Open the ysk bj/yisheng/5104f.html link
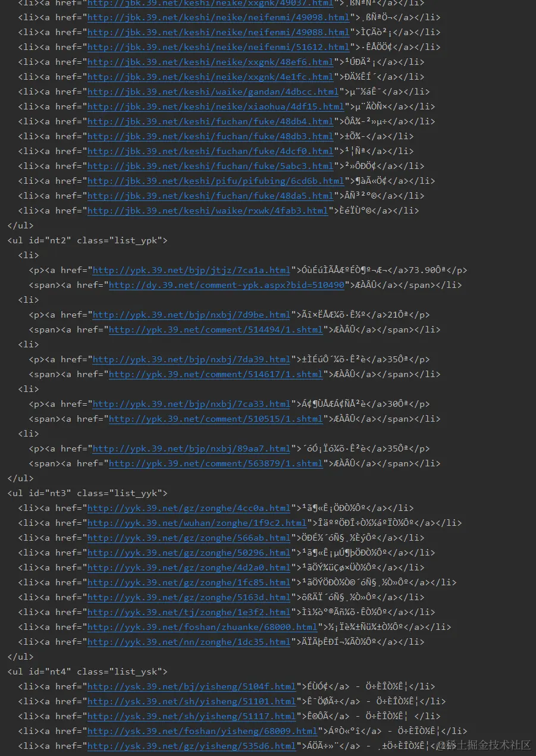The width and height of the screenshot is (536, 756). pos(192,686)
